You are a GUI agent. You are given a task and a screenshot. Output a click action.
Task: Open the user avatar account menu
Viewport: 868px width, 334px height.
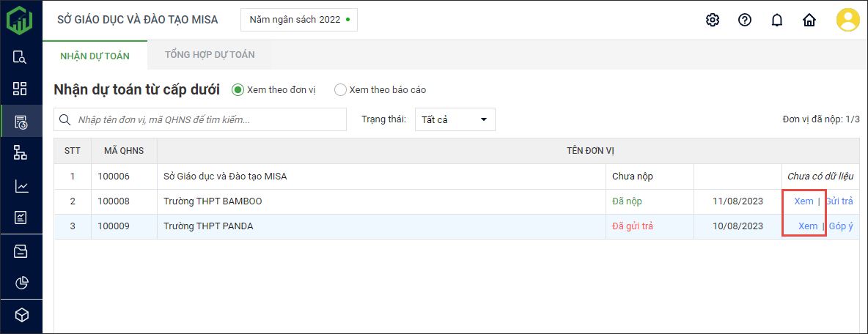(x=848, y=20)
